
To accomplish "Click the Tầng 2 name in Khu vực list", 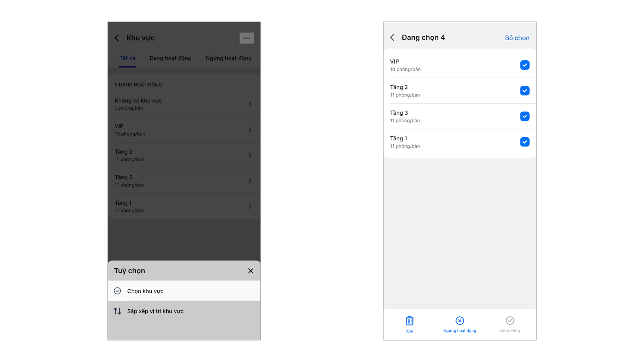I will point(124,152).
